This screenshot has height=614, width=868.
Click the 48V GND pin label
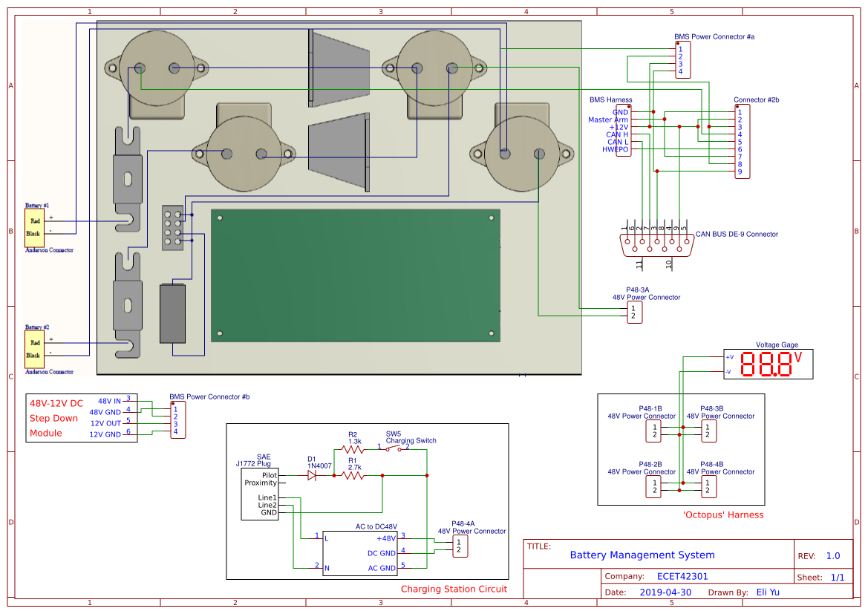point(105,413)
